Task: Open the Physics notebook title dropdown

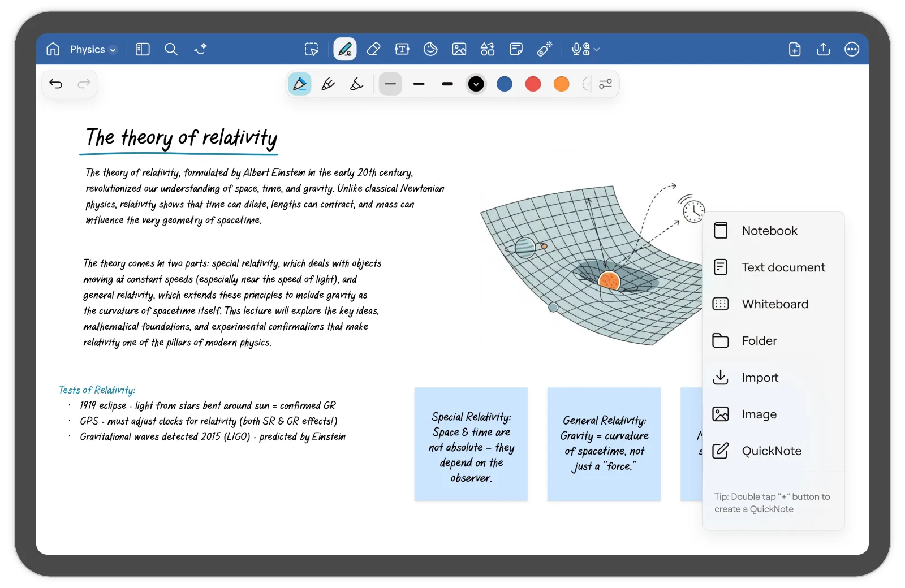Action: [93, 49]
